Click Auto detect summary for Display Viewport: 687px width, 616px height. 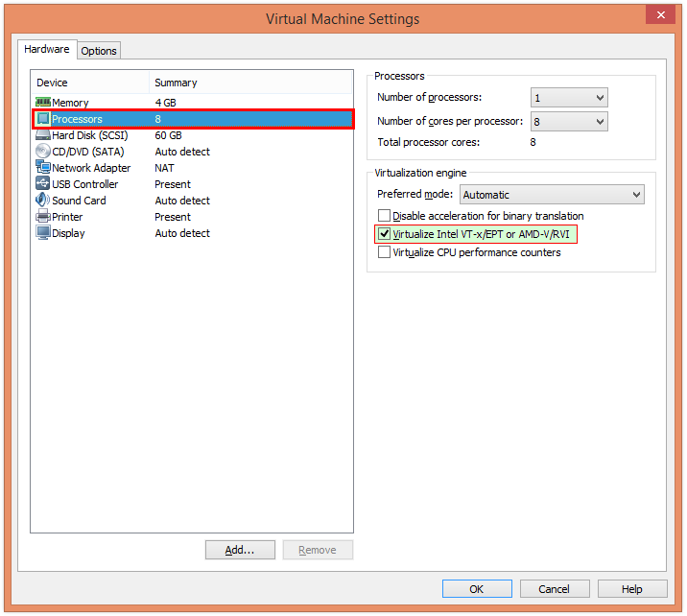(x=182, y=233)
